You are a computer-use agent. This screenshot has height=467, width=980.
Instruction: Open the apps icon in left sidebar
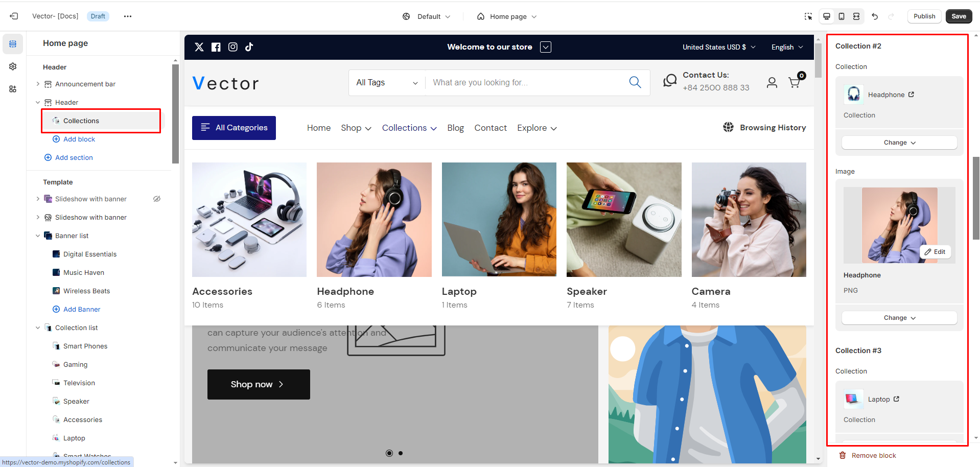click(13, 89)
